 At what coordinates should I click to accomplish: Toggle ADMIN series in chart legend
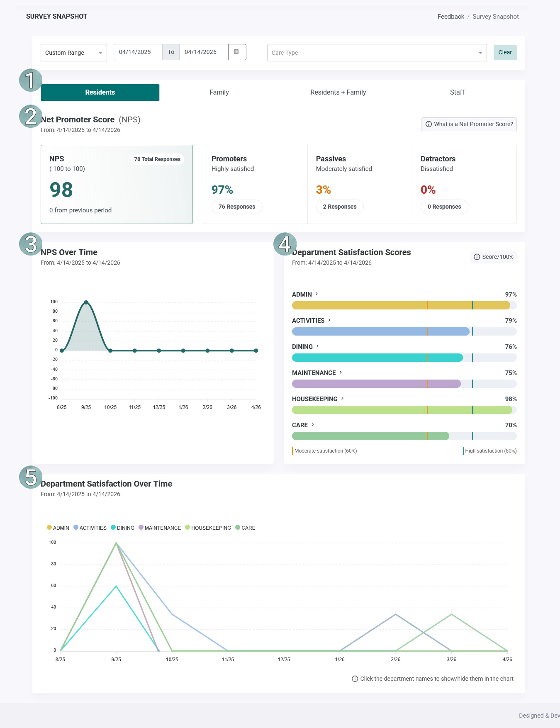(x=58, y=528)
